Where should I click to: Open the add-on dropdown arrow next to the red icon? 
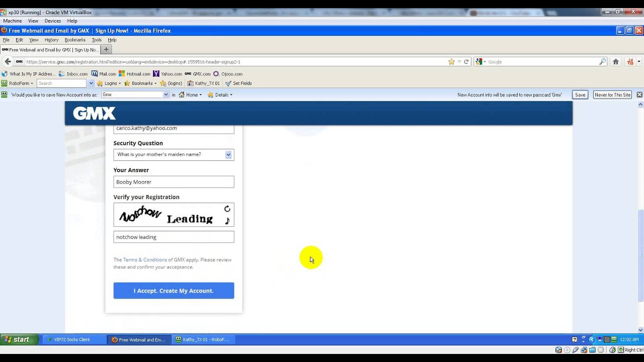[639, 62]
